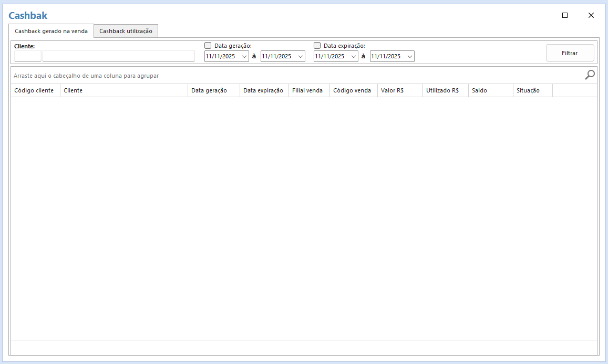Screen dimensions: 608x364
Task: Click the magnifying glass search icon
Action: (590, 75)
